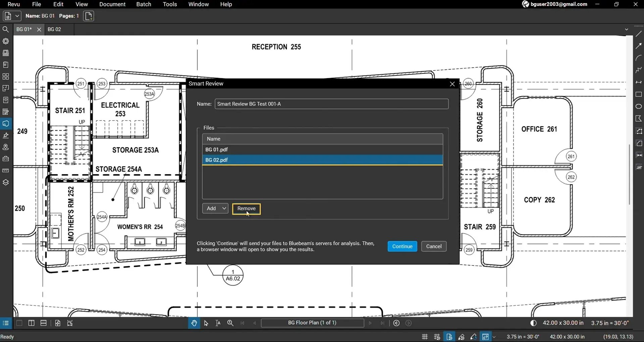The height and width of the screenshot is (342, 644).
Task: Switch to the BG 02 tab
Action: [x=54, y=30]
